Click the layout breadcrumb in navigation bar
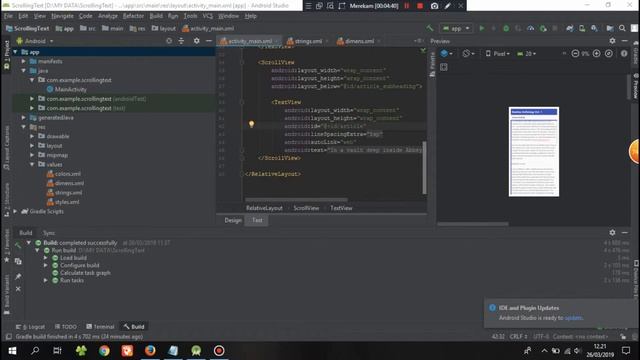640x360 pixels. point(164,28)
